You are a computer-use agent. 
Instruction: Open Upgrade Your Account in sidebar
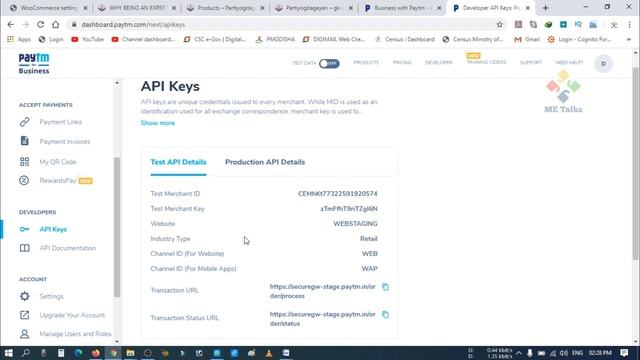point(72,315)
